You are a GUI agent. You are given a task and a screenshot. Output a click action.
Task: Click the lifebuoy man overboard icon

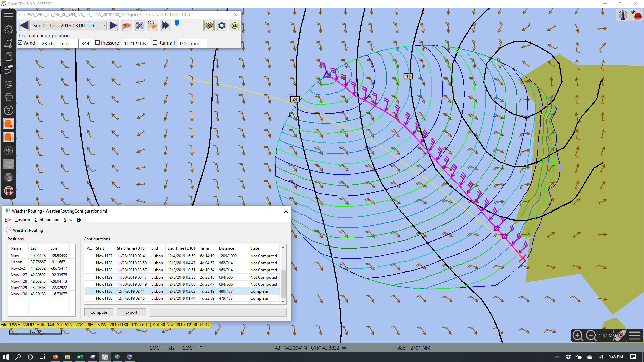point(9,191)
